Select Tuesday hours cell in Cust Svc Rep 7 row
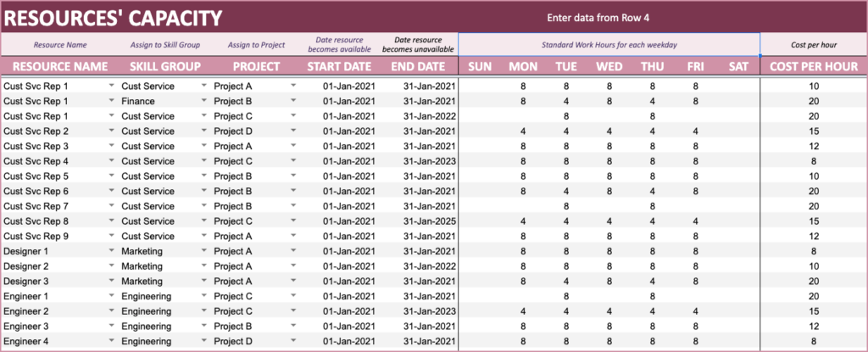This screenshot has height=352, width=868. click(x=566, y=205)
